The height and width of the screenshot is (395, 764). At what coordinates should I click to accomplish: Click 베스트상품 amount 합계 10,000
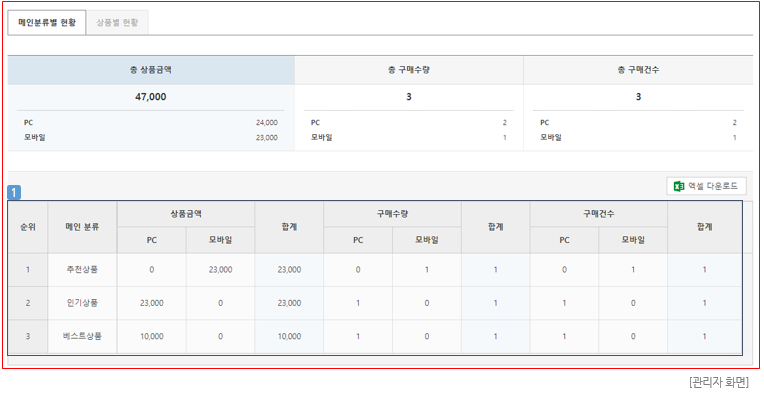[x=289, y=336]
